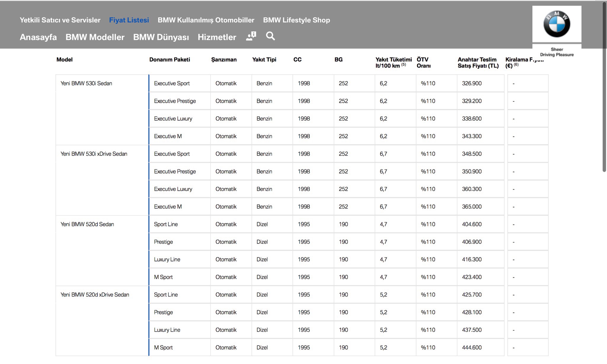607x364 pixels.
Task: Click the price 329.200
Action: (472, 101)
